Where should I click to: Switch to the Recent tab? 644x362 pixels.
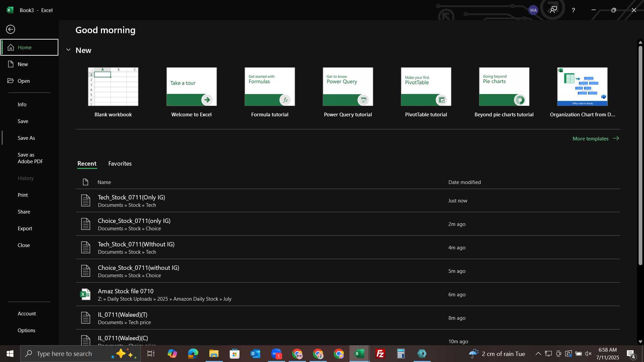[87, 164]
